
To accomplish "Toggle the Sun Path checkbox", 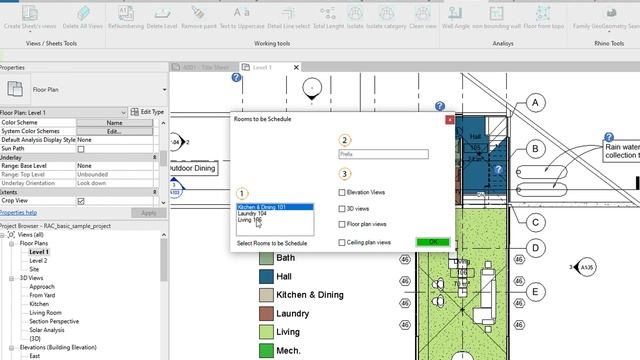I will pyautogui.click(x=81, y=149).
